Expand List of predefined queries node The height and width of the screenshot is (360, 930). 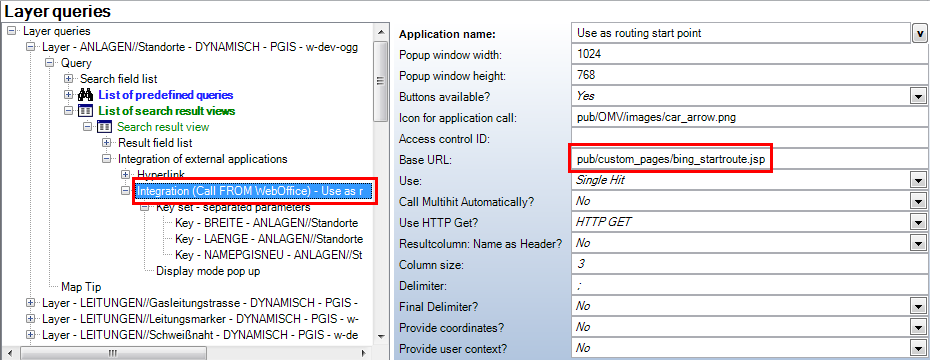(68, 94)
